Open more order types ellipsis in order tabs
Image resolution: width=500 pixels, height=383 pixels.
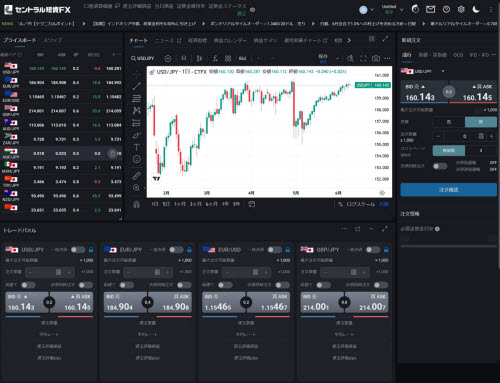click(x=494, y=55)
